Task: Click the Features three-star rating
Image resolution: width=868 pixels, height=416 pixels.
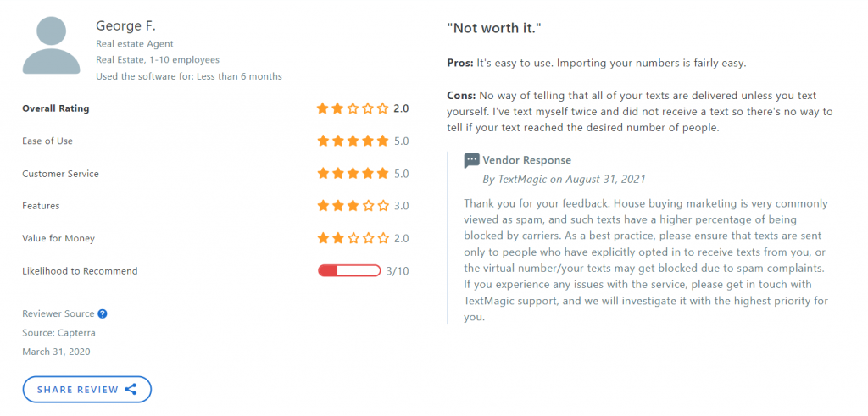Action: pos(353,206)
